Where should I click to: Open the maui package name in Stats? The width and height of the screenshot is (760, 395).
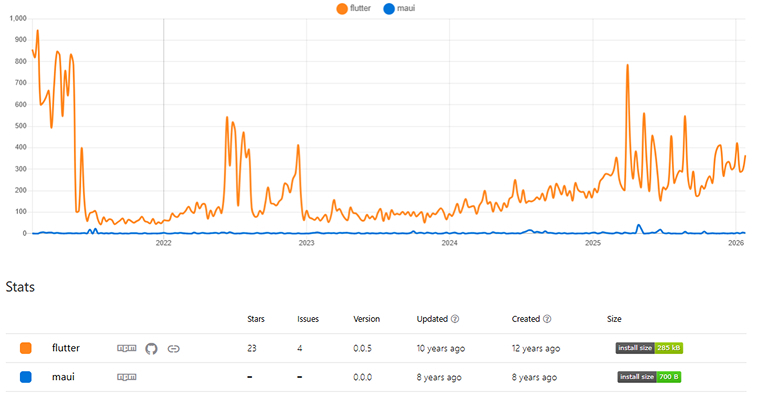click(x=63, y=377)
